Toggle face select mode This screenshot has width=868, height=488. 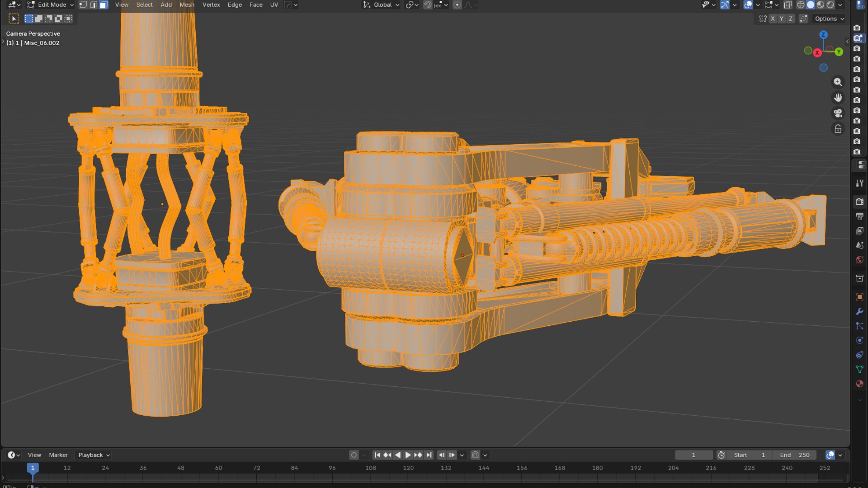point(104,5)
